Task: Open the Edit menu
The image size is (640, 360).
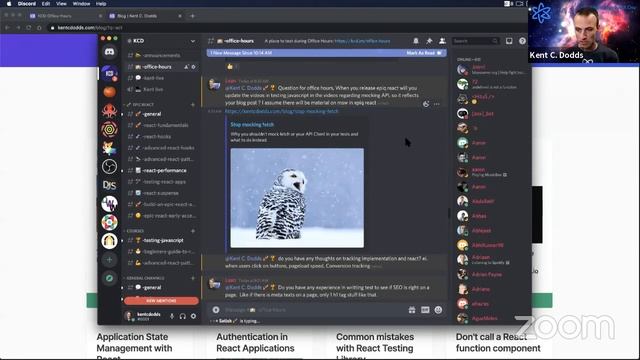Action: point(46,4)
